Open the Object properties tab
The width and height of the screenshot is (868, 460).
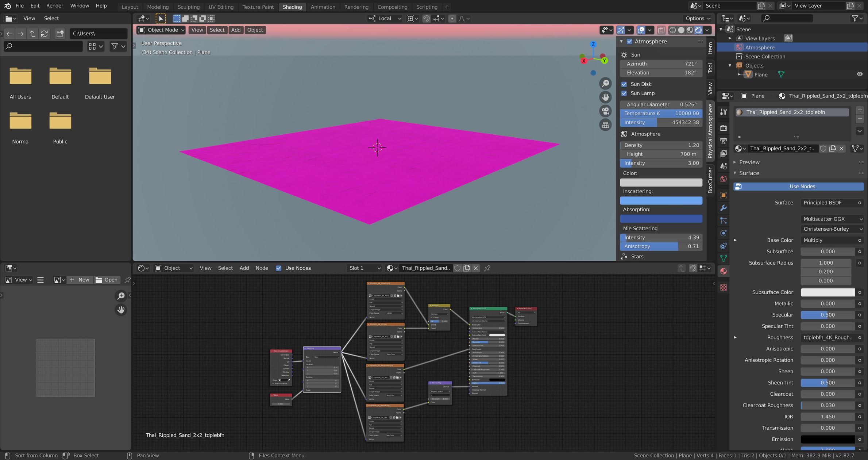(724, 195)
